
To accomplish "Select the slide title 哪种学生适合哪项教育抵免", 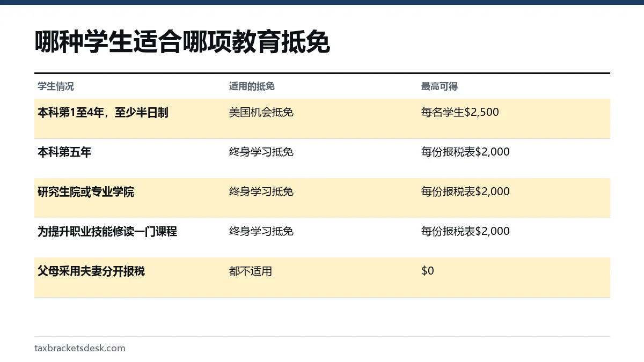I will 182,43.
